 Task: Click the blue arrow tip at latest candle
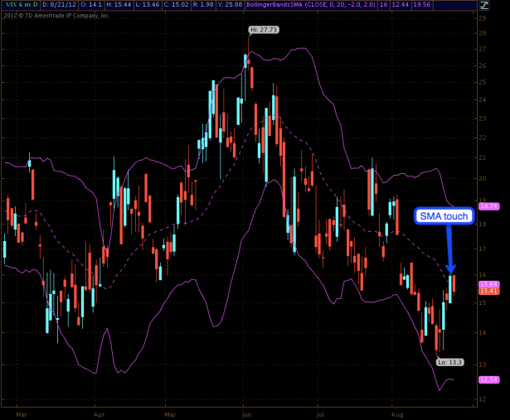450,271
